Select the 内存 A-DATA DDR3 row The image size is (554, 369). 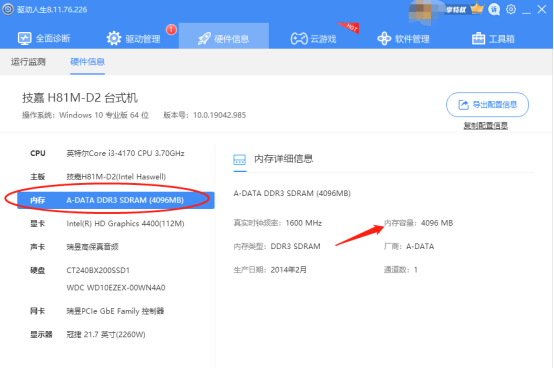coord(116,200)
